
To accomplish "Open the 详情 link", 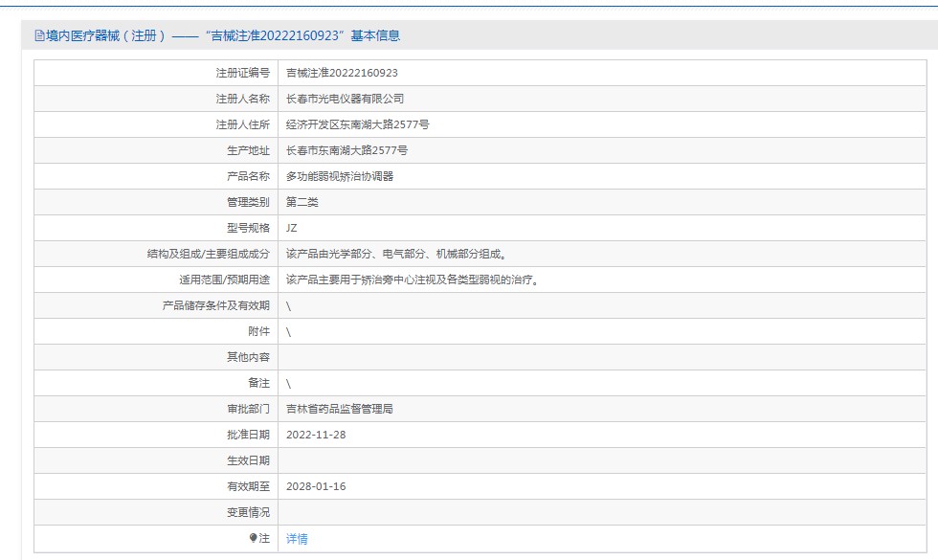I will coord(297,539).
